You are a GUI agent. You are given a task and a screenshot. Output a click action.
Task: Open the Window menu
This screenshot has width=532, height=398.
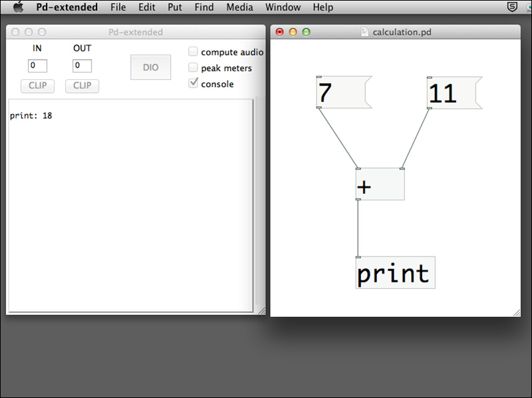click(x=283, y=7)
